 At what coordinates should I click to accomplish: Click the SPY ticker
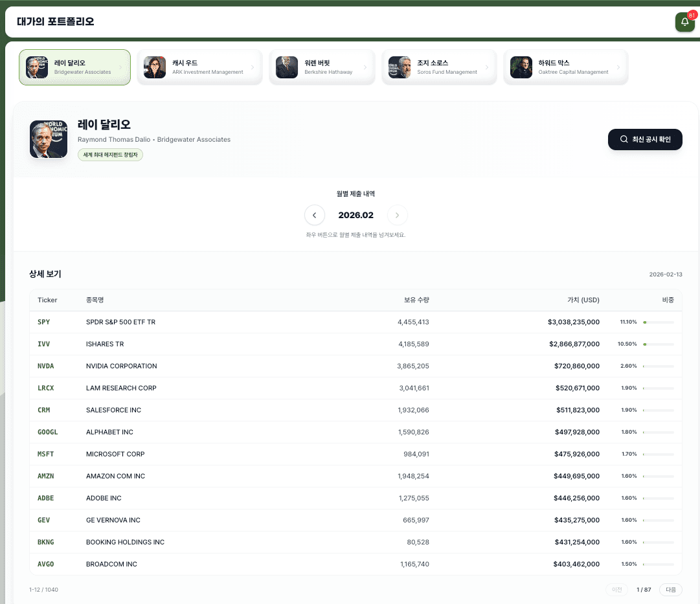tap(44, 322)
